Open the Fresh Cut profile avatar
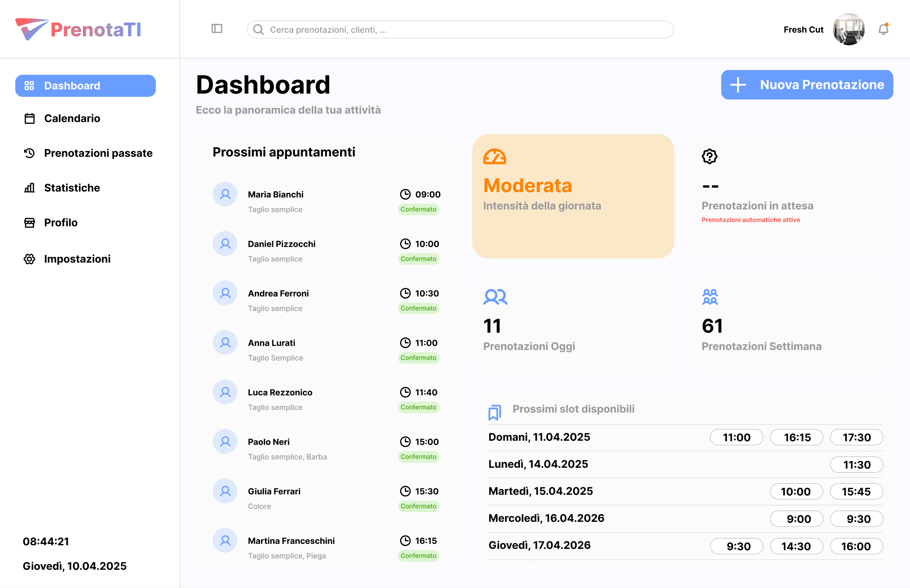 (848, 30)
